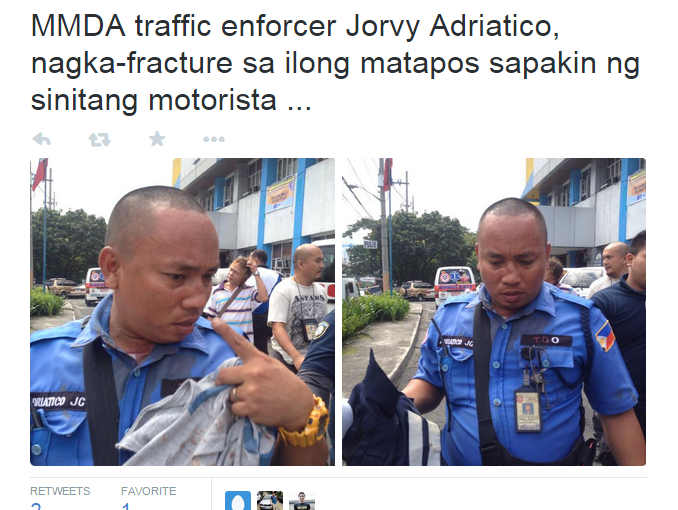Select the tweet headline about Jorvy Adriatico
Image resolution: width=678 pixels, height=510 pixels.
[335, 63]
